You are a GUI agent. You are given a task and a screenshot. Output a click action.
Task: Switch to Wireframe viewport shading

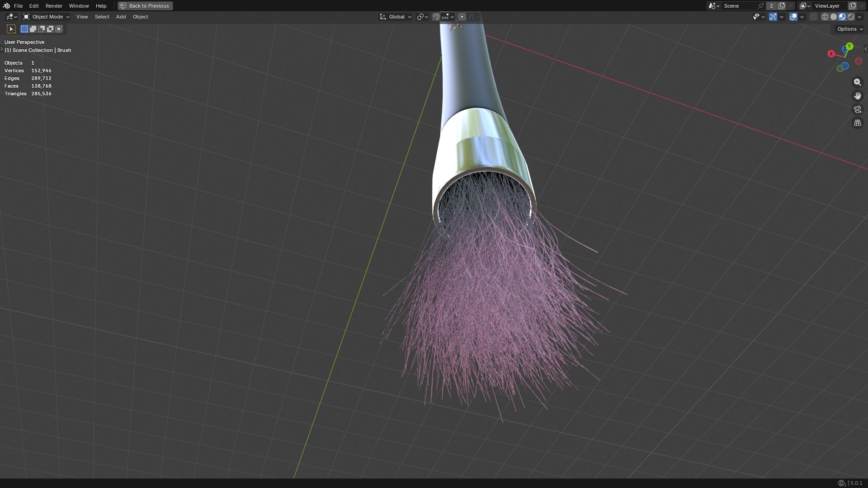click(x=825, y=17)
